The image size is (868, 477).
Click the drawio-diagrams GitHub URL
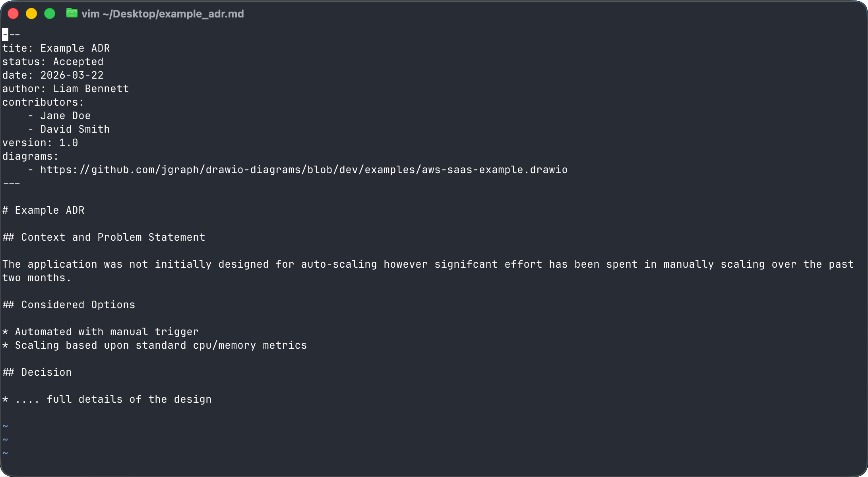coord(304,170)
